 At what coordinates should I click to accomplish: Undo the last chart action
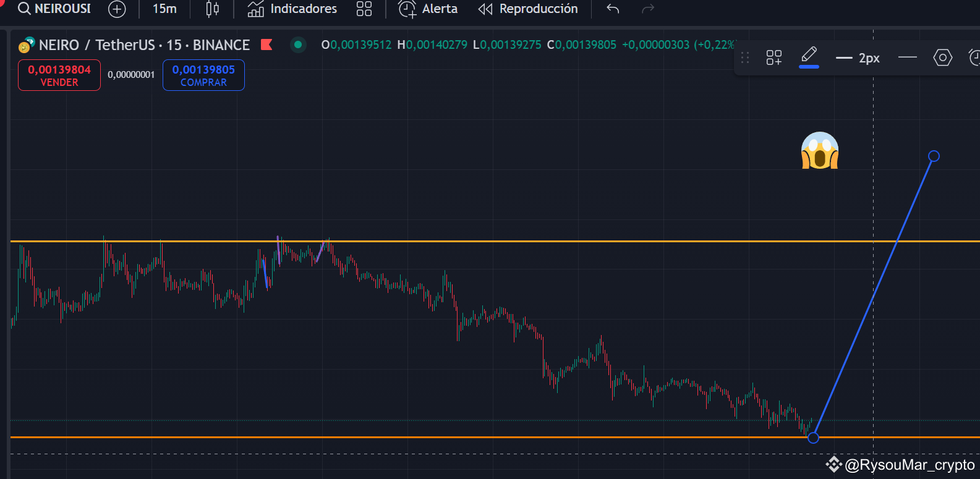coord(613,9)
